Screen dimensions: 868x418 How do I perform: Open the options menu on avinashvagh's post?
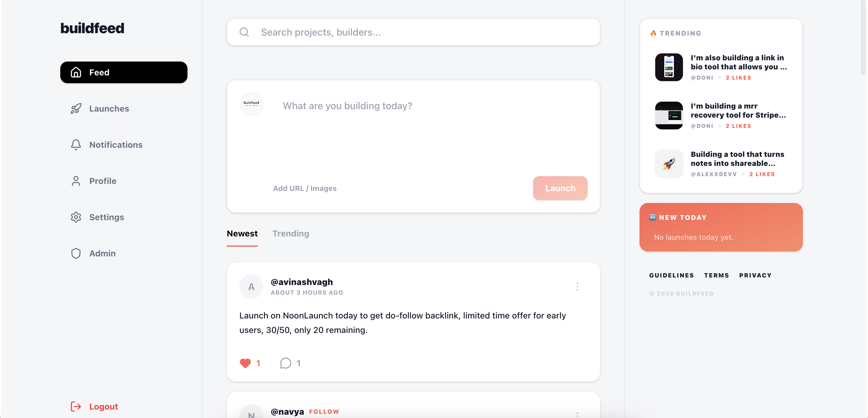[x=577, y=286]
